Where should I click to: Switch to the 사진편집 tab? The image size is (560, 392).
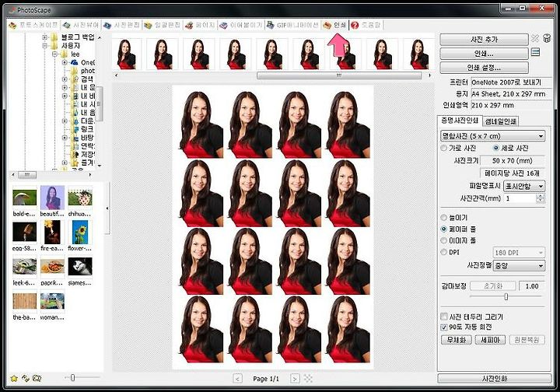pos(121,25)
